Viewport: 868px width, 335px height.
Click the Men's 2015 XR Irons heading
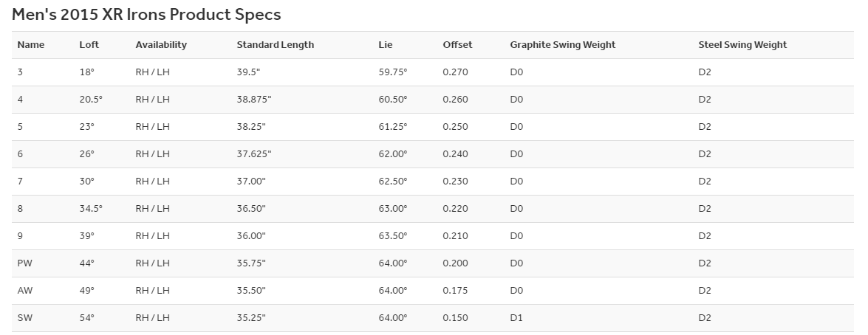(146, 14)
